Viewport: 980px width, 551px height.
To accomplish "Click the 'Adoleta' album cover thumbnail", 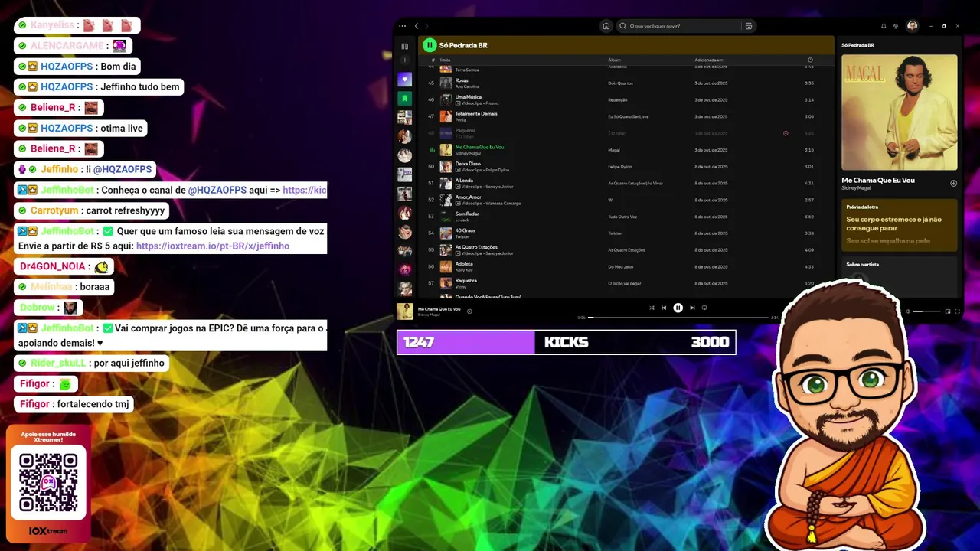I will (x=446, y=266).
